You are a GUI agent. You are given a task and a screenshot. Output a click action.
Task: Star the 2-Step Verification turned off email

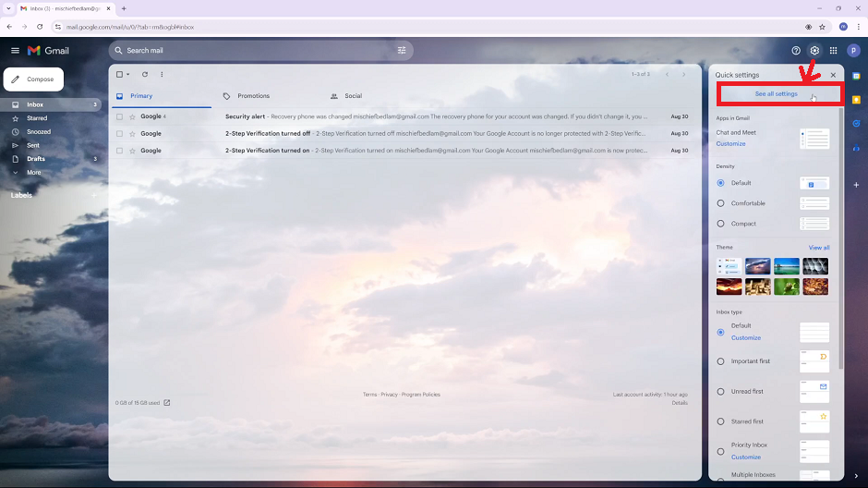[x=132, y=133]
